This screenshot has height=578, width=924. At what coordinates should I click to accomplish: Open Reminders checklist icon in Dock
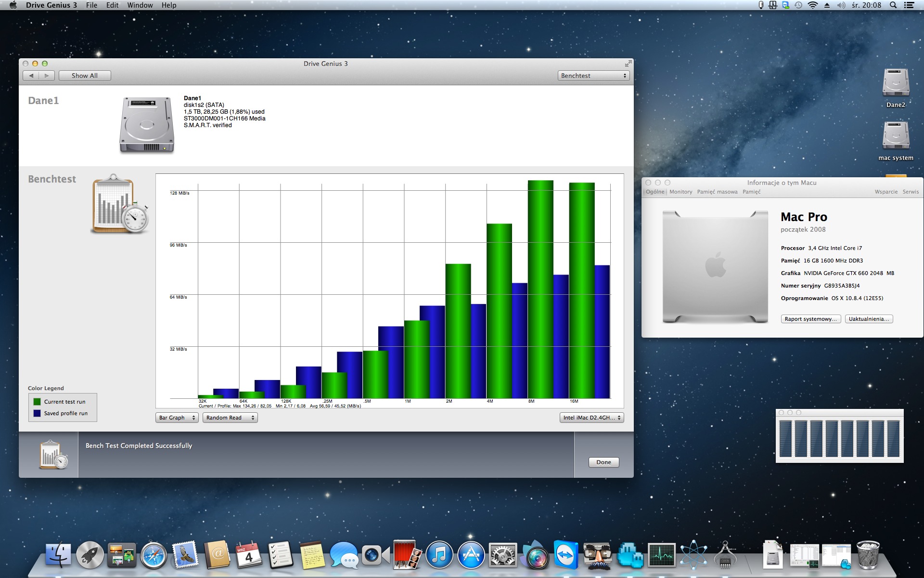click(x=281, y=555)
